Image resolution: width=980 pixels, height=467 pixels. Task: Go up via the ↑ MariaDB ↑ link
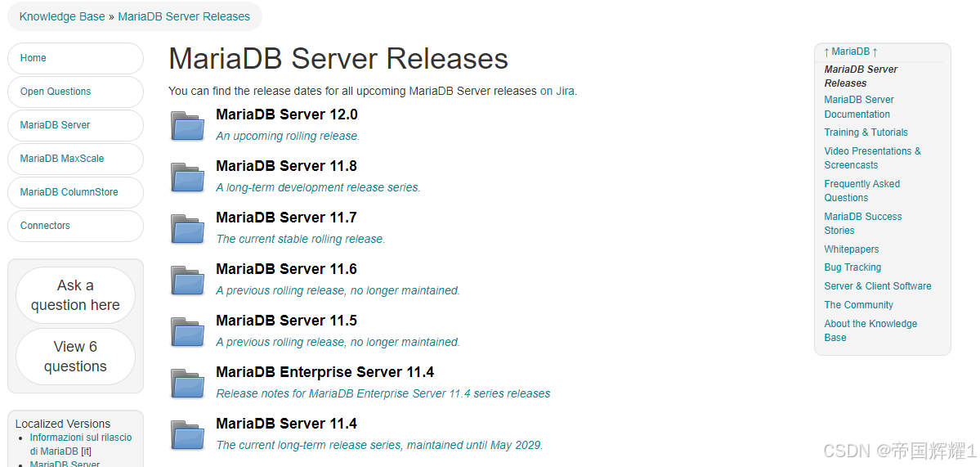pos(851,52)
